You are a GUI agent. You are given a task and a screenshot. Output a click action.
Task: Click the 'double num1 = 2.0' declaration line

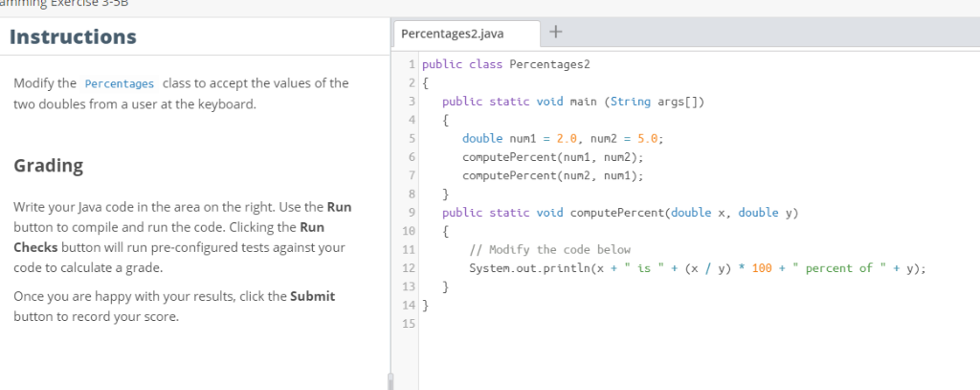point(563,138)
